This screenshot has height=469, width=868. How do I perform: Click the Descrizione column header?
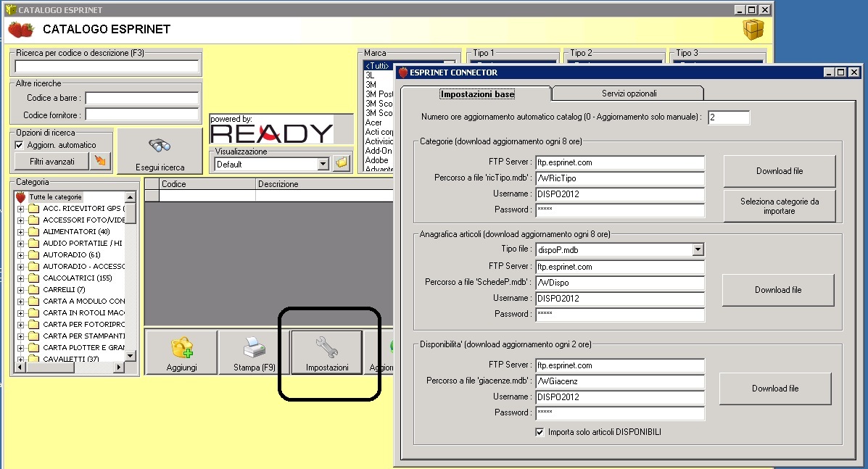(324, 183)
